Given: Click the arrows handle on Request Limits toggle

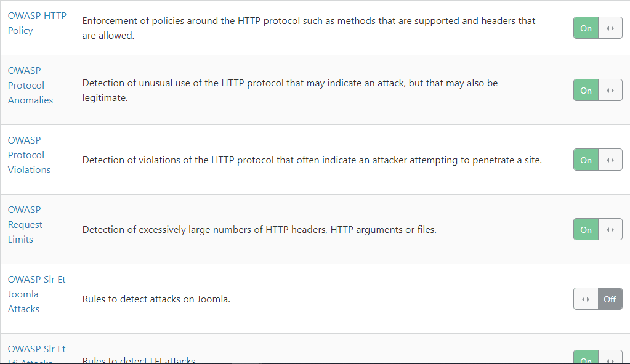Looking at the screenshot, I should pos(610,229).
